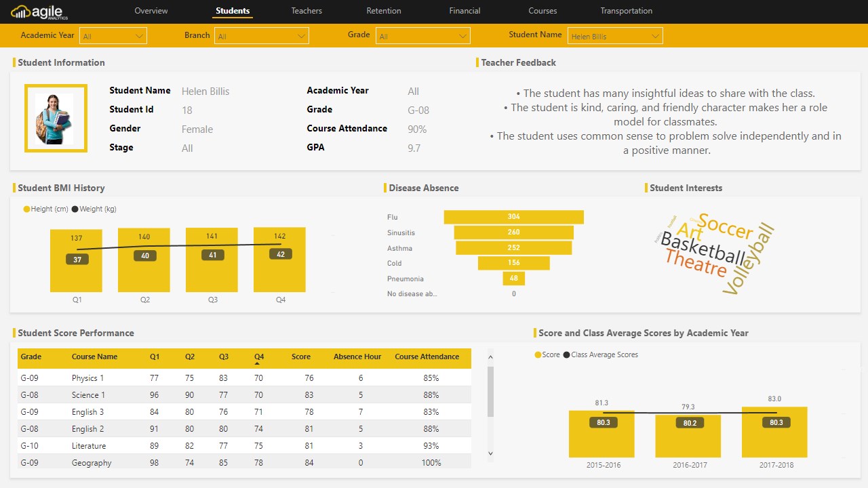Select the Q1 BMI bar
The width and height of the screenshot is (868, 488).
click(x=76, y=260)
